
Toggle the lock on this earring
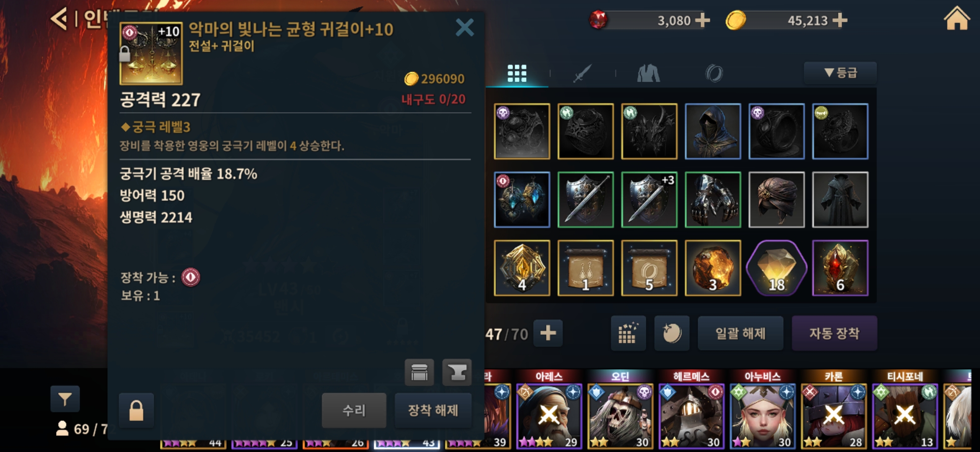[x=136, y=411]
